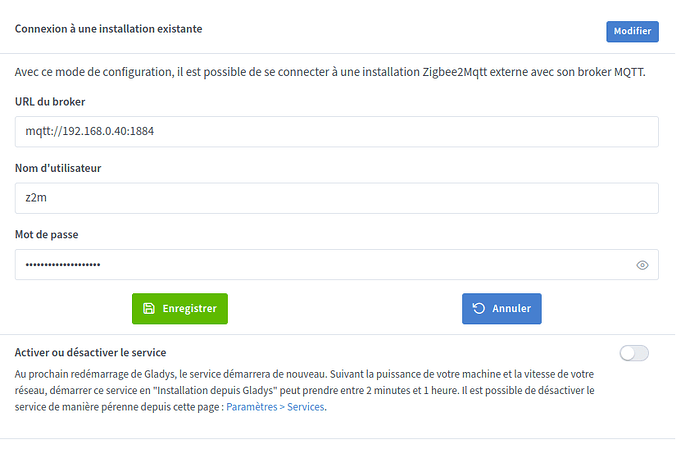Click the 'Mot de passe' label
690x449 pixels.
pyautogui.click(x=48, y=234)
